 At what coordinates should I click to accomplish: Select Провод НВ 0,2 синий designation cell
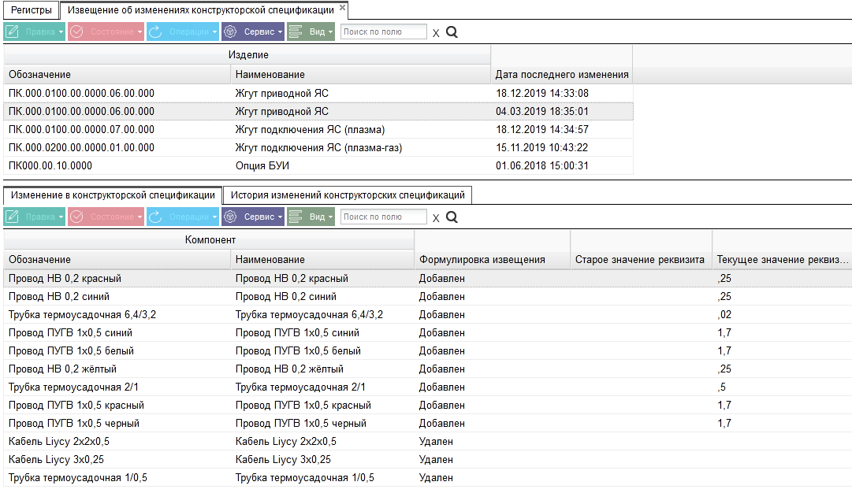coord(117,297)
